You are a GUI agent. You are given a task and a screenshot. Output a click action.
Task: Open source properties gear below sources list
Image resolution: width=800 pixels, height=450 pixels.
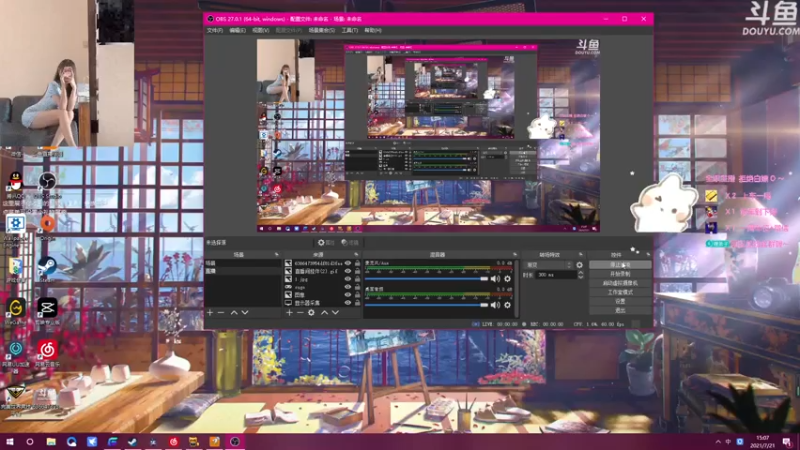pos(311,312)
